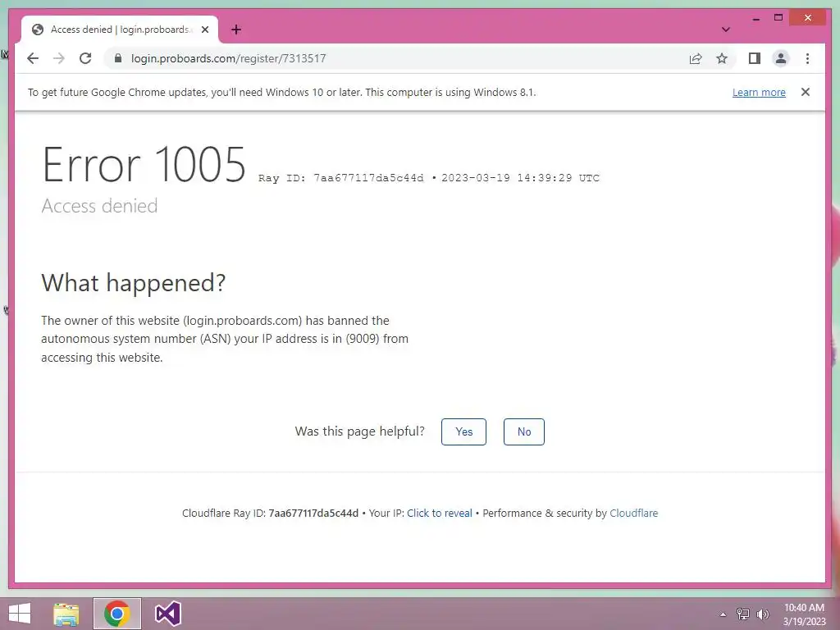Open the Chrome side panel

(755, 58)
